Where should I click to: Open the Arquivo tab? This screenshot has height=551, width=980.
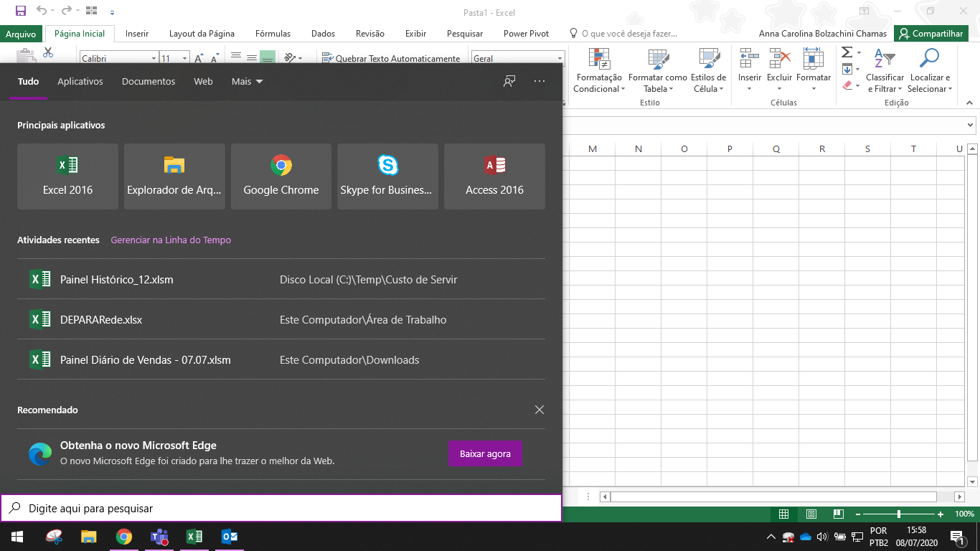21,34
